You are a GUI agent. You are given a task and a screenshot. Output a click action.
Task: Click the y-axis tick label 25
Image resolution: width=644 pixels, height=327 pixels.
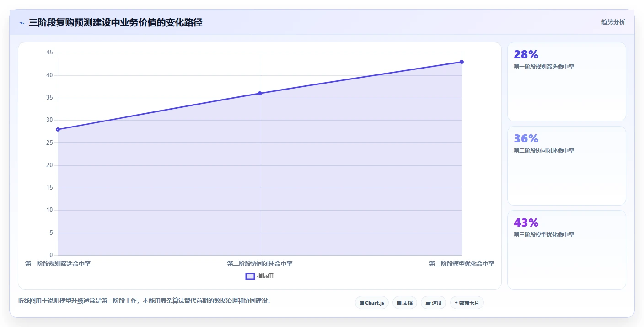[49, 143]
